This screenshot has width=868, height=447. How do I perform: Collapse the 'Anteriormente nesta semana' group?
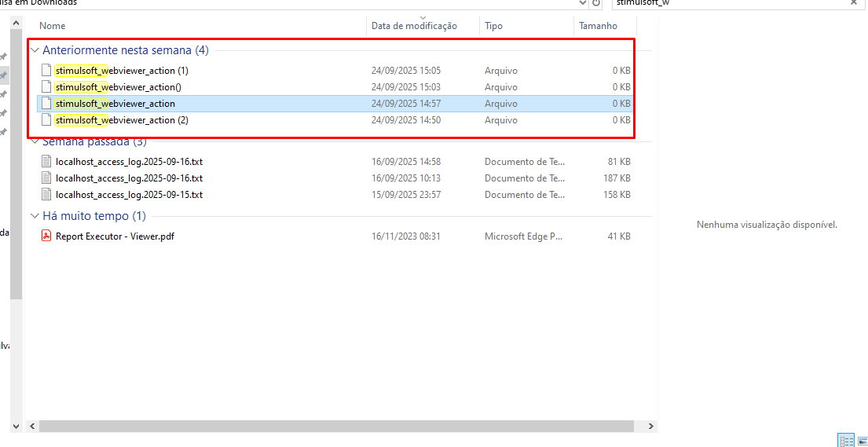tap(35, 50)
